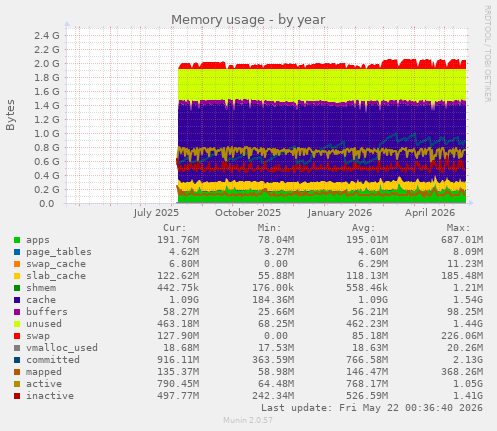Select the active legend label

44,384
